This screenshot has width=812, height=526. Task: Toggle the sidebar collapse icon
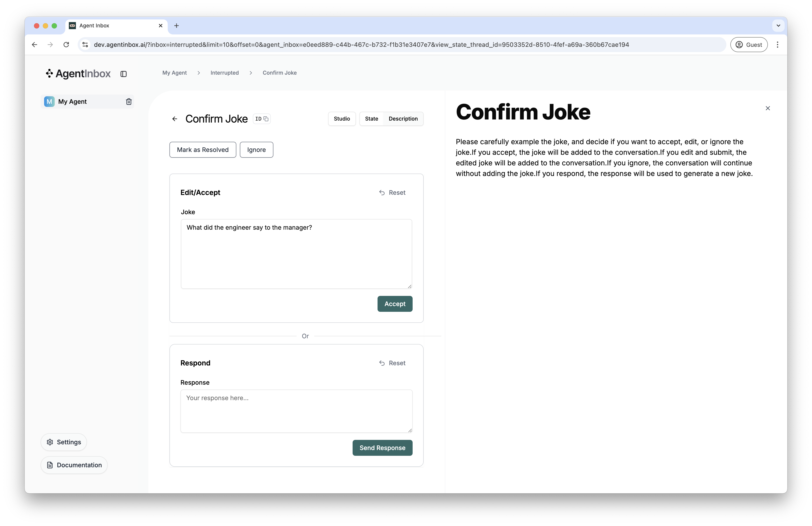[x=124, y=74]
